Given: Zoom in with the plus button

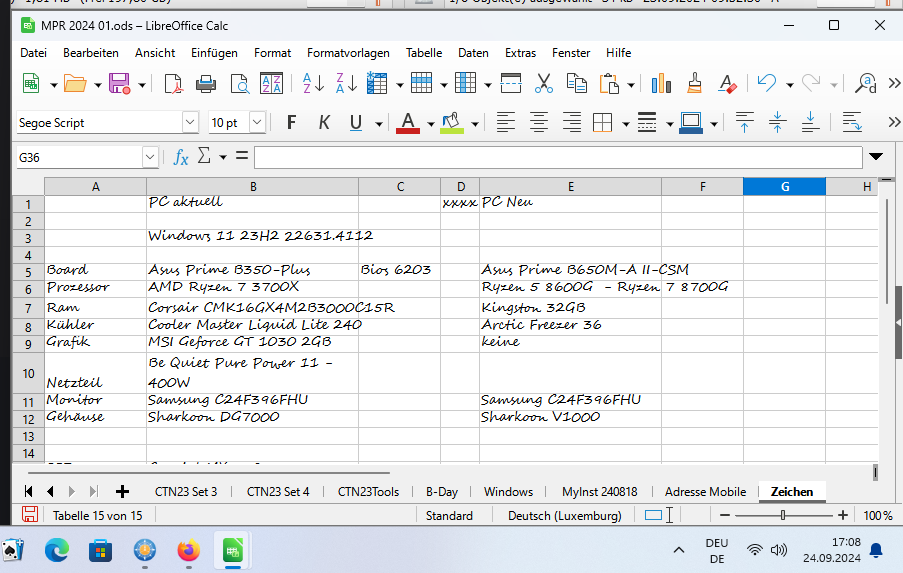Looking at the screenshot, I should [843, 515].
